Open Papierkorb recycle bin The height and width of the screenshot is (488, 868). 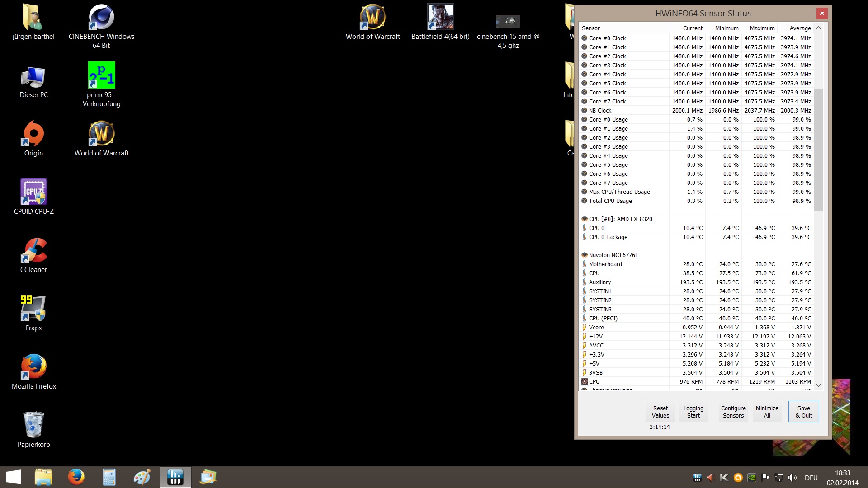33,425
